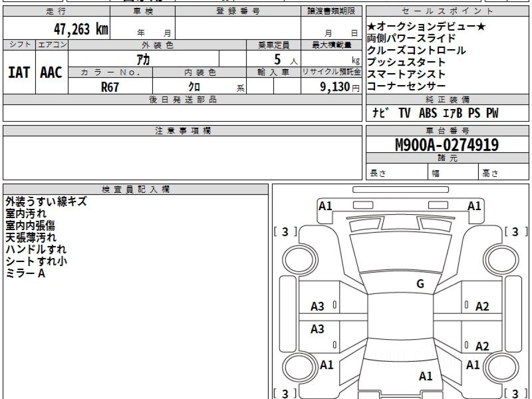Select the 両側パワースライド line

tap(411, 39)
